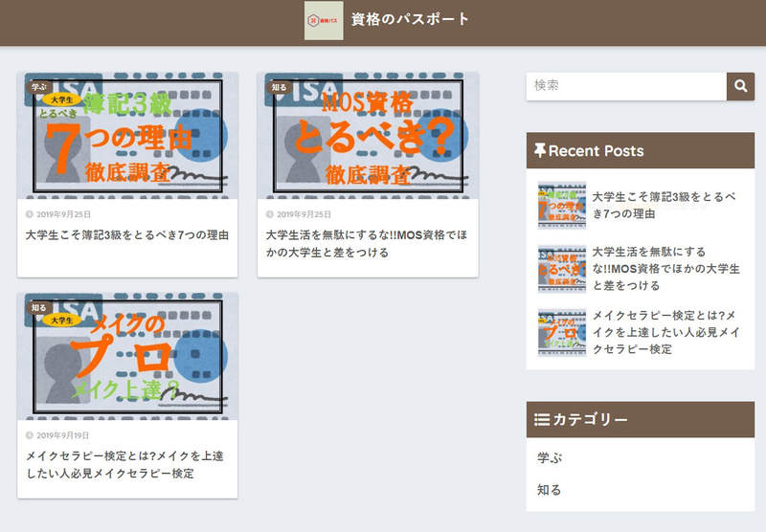
Task: Open the MOS資格 とるべき featured image
Action: click(368, 135)
